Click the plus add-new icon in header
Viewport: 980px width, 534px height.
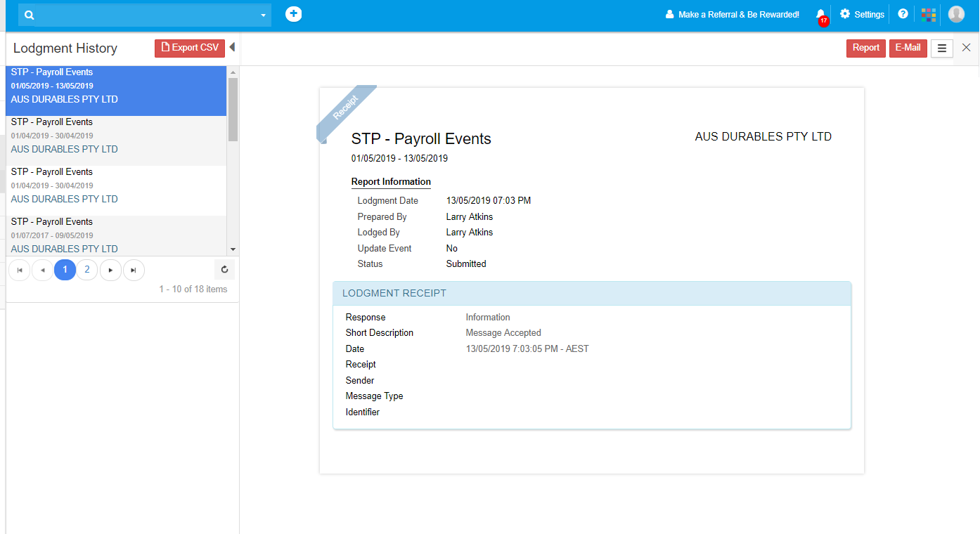(293, 14)
